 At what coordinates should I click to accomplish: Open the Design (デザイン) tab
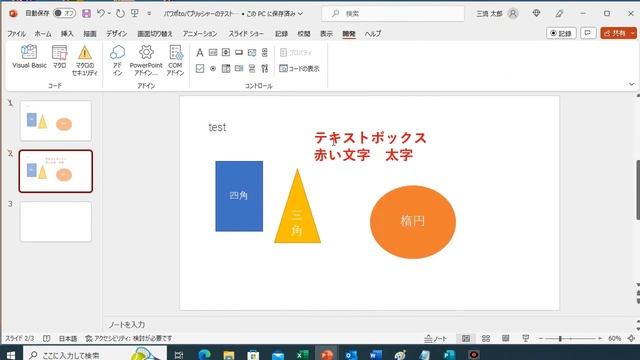[x=117, y=34]
